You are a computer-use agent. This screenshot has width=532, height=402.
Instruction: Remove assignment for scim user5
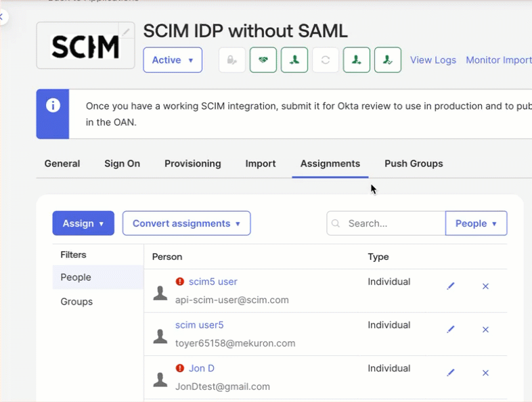pyautogui.click(x=485, y=330)
